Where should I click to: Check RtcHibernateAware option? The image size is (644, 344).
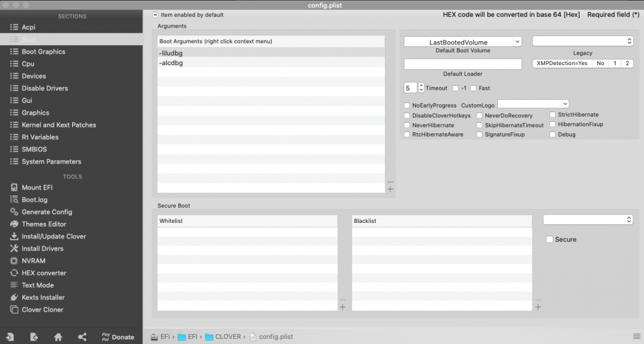[406, 135]
